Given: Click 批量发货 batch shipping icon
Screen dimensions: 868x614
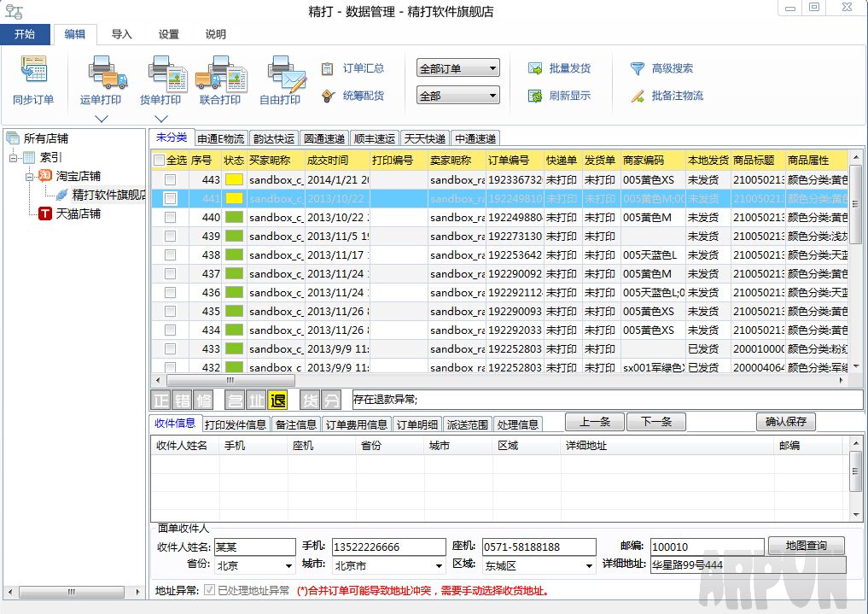Looking at the screenshot, I should click(535, 68).
